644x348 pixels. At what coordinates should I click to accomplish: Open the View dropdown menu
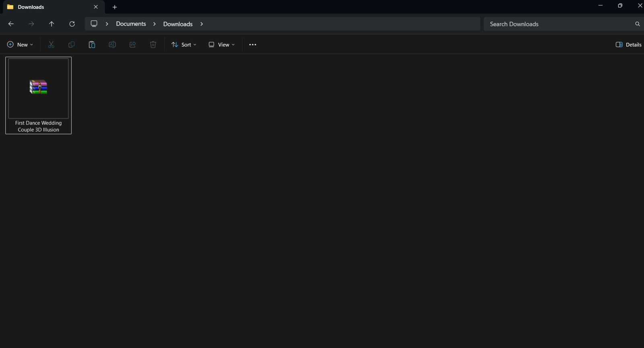point(221,45)
